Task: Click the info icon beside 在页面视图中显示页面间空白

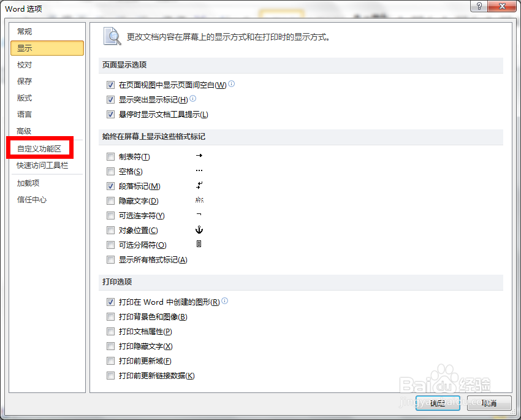Action: pos(232,84)
